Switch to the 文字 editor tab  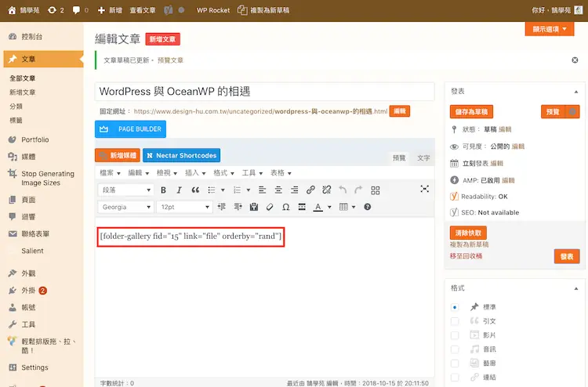tap(423, 157)
